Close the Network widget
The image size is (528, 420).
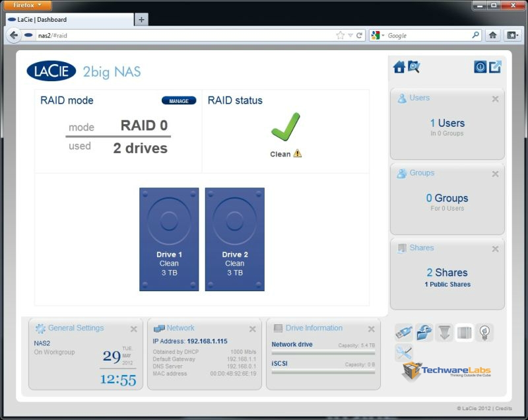(x=252, y=329)
